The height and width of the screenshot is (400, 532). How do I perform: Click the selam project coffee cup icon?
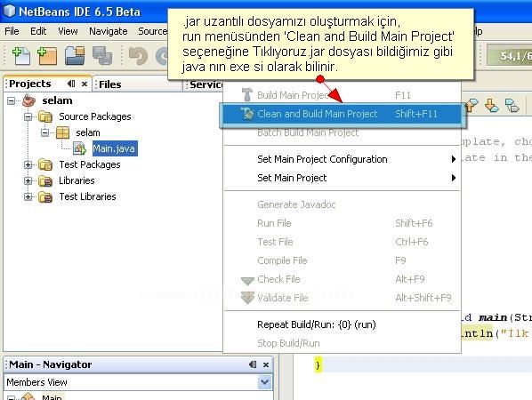tap(28, 100)
